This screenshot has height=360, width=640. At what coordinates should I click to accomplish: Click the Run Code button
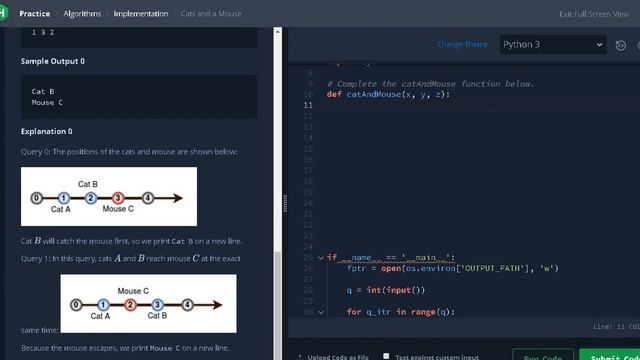(543, 355)
